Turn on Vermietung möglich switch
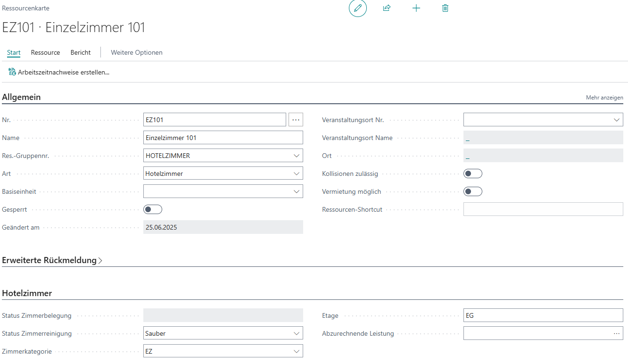 473,191
